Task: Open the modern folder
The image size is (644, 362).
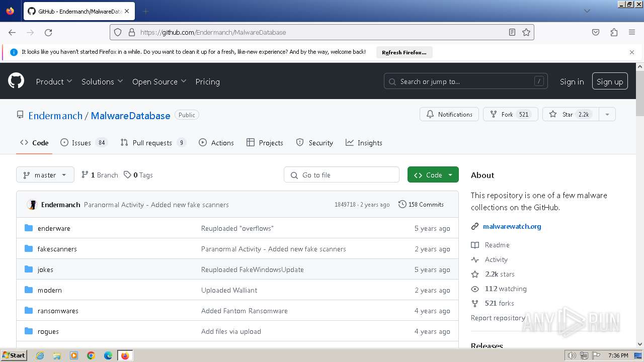Action: [50, 290]
